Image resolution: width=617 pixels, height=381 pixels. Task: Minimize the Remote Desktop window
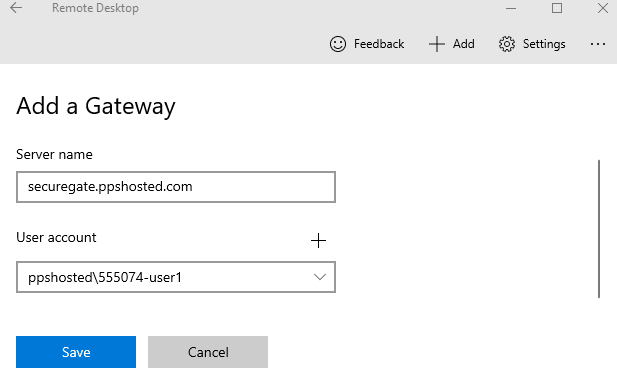pos(511,8)
